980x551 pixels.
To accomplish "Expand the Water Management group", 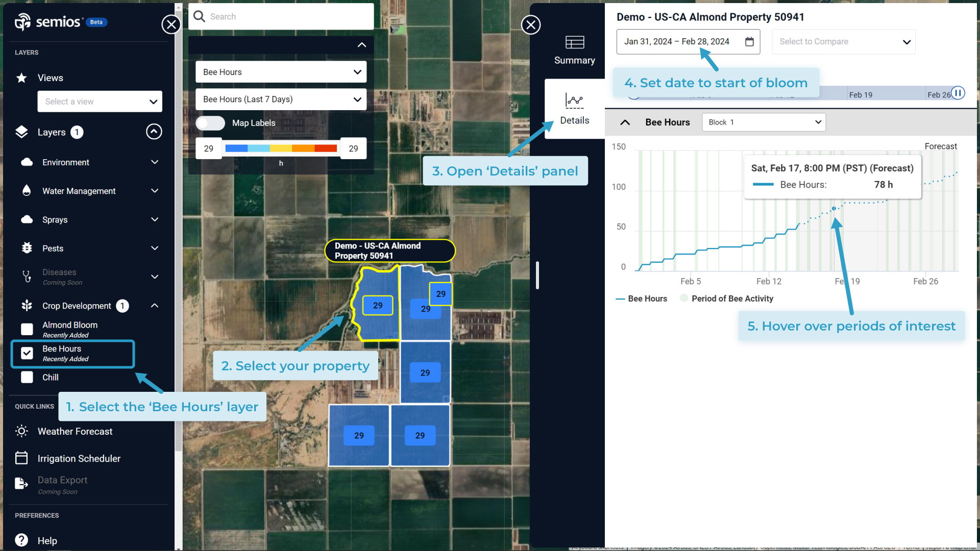I will (155, 191).
